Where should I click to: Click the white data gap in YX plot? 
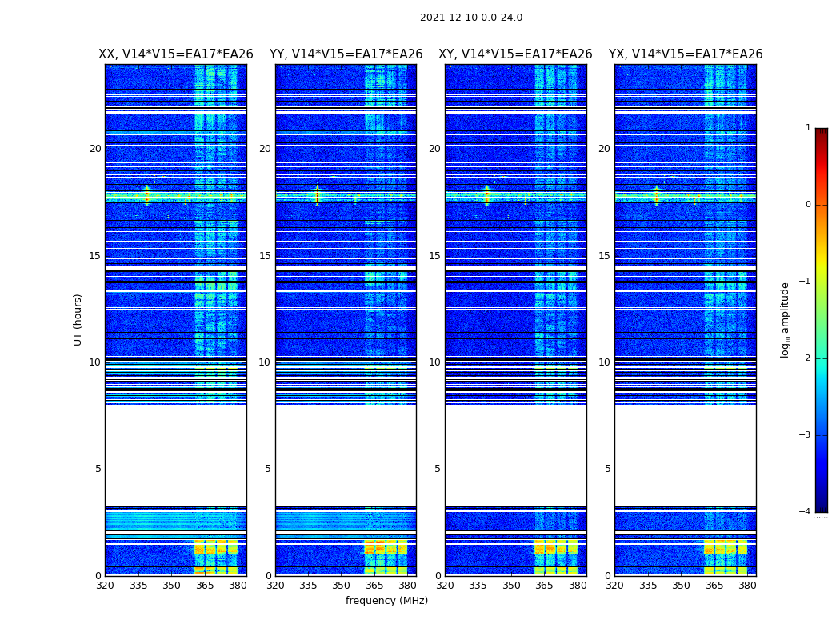pos(685,455)
